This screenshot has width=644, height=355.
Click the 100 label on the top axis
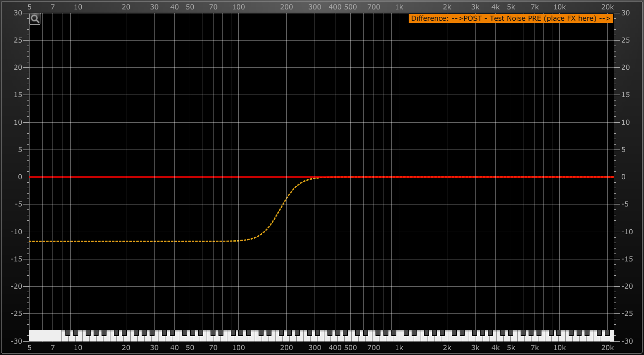point(238,7)
